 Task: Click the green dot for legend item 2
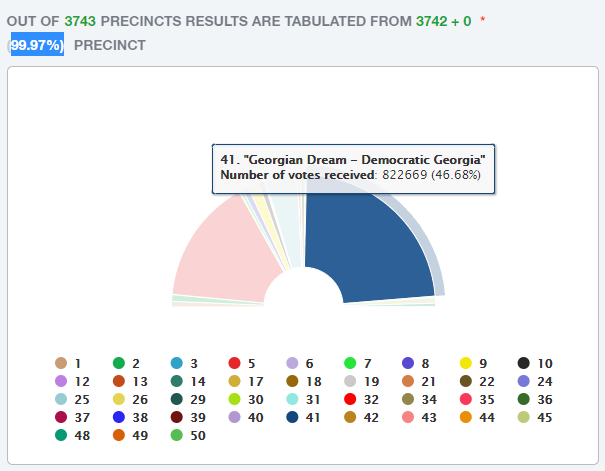coord(119,363)
